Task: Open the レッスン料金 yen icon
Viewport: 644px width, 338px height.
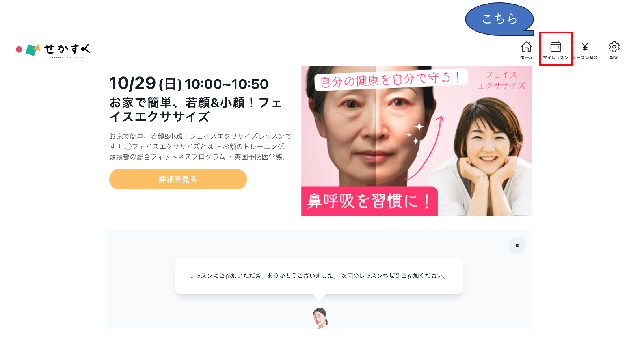Action: pyautogui.click(x=585, y=50)
